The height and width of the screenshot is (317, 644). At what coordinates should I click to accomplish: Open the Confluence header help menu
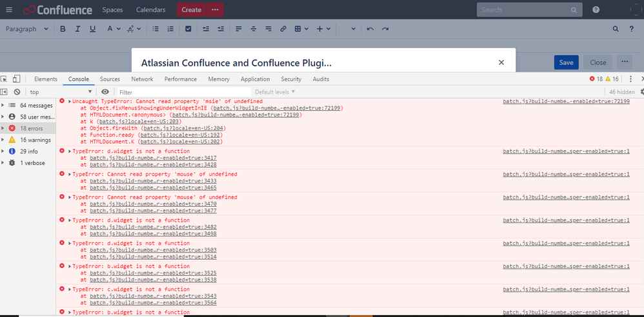[596, 10]
